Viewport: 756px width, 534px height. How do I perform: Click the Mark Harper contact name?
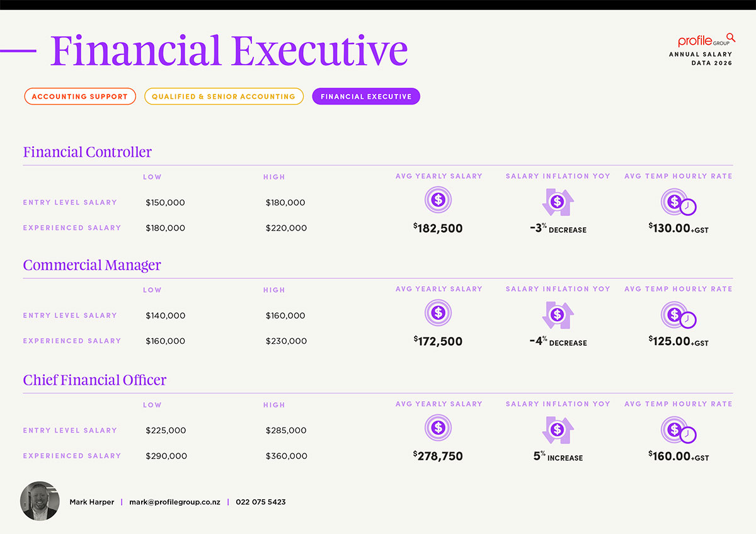pos(92,502)
